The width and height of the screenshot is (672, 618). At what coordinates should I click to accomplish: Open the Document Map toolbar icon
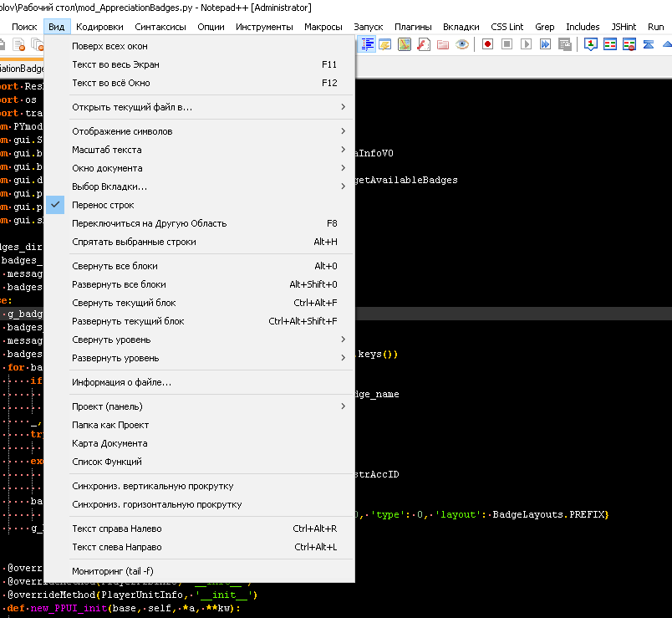coord(405,44)
